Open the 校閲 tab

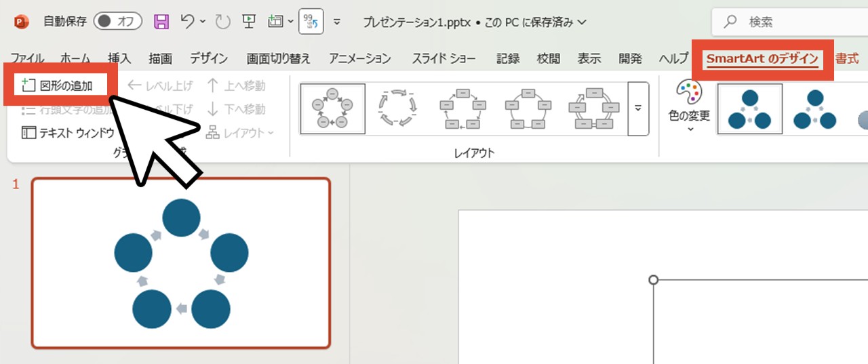(549, 59)
